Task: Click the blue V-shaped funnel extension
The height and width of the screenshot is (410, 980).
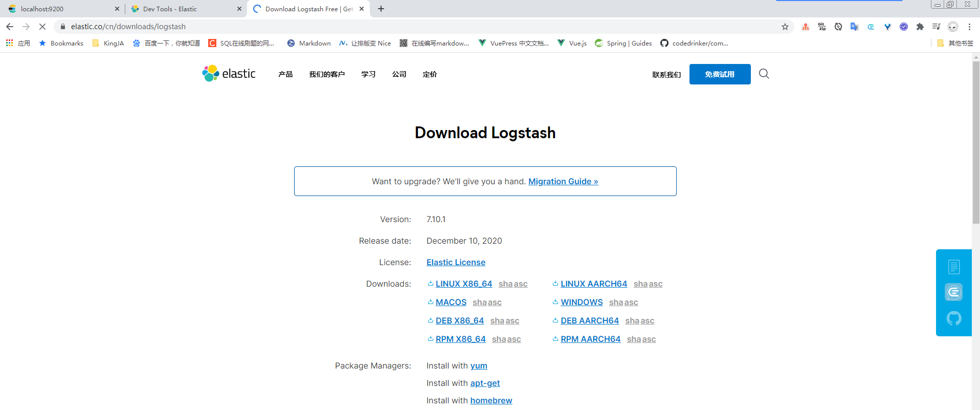Action: click(887, 27)
